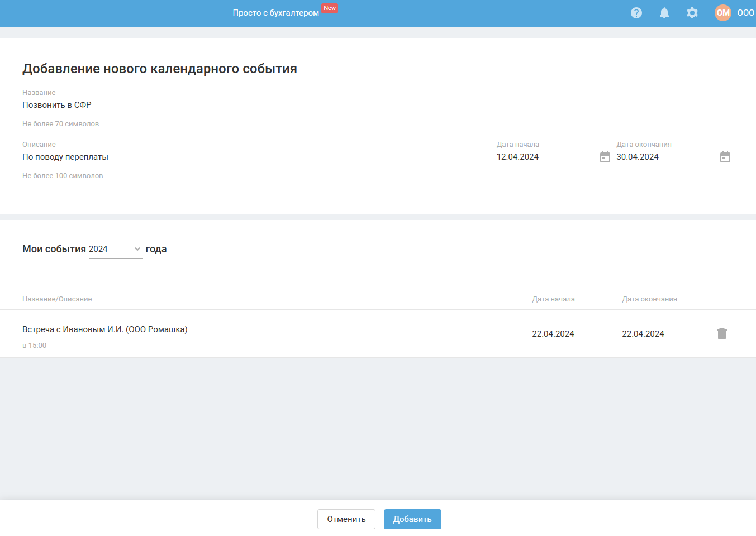
Task: Click the Добавить button
Action: (x=412, y=519)
